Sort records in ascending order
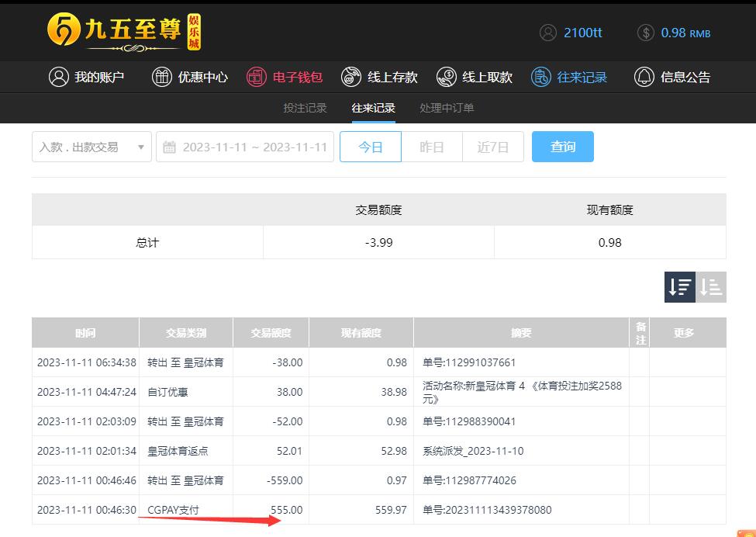The height and width of the screenshot is (537, 756). coord(711,287)
